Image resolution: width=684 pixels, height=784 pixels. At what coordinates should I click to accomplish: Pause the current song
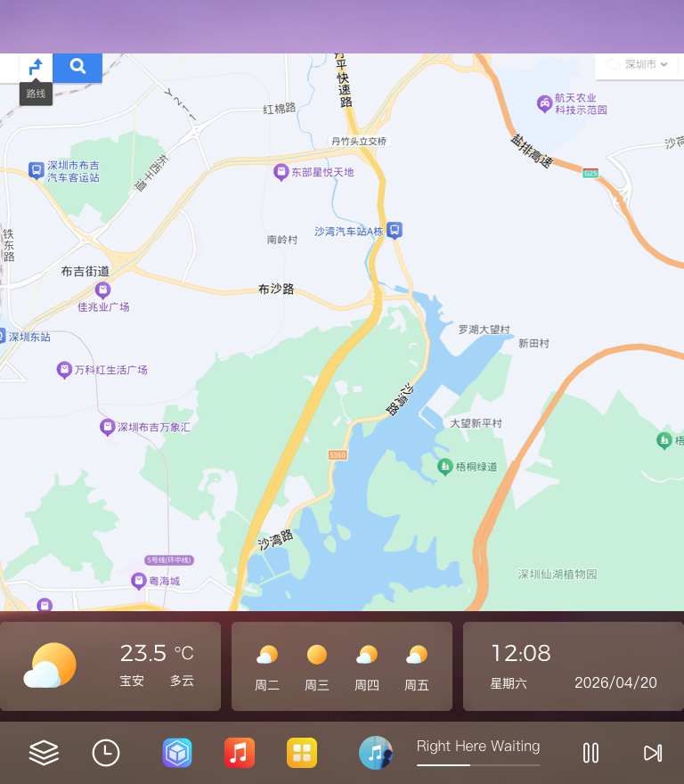click(x=590, y=753)
